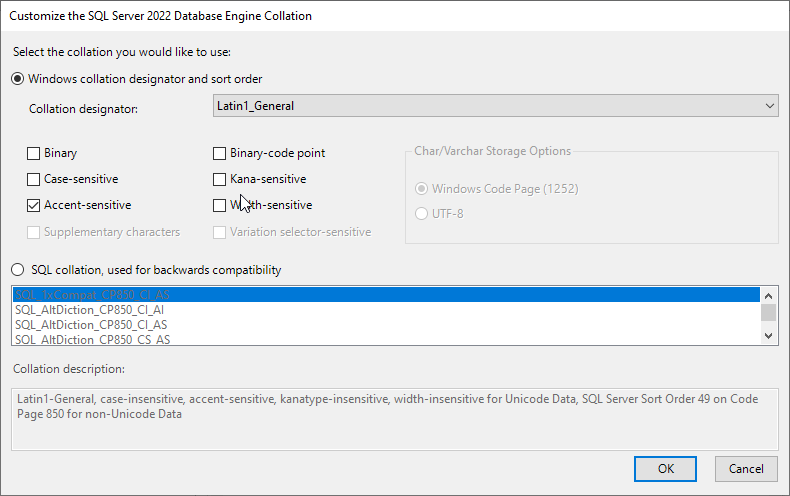The height and width of the screenshot is (496, 790).
Task: Click the collation list scroll down arrow
Action: (768, 337)
